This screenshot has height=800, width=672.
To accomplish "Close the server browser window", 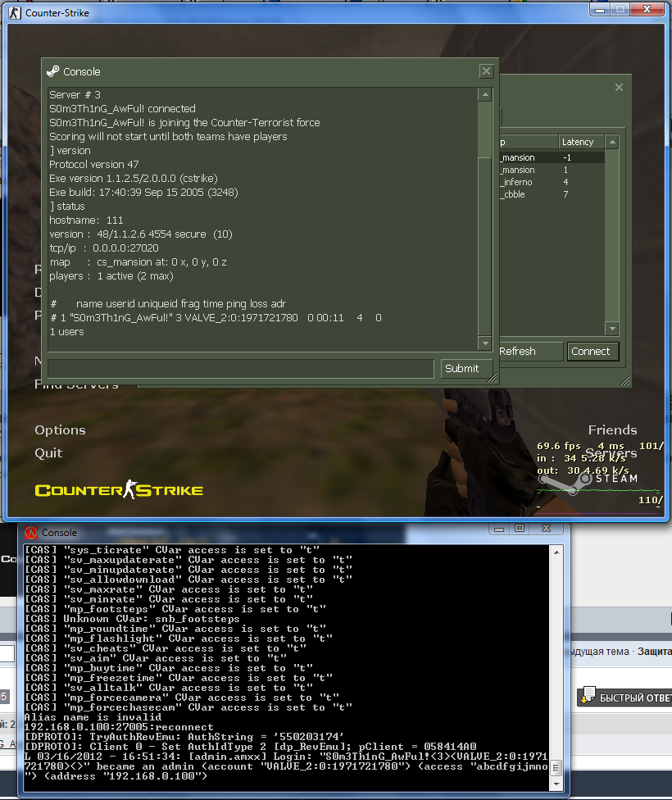I will 619,87.
